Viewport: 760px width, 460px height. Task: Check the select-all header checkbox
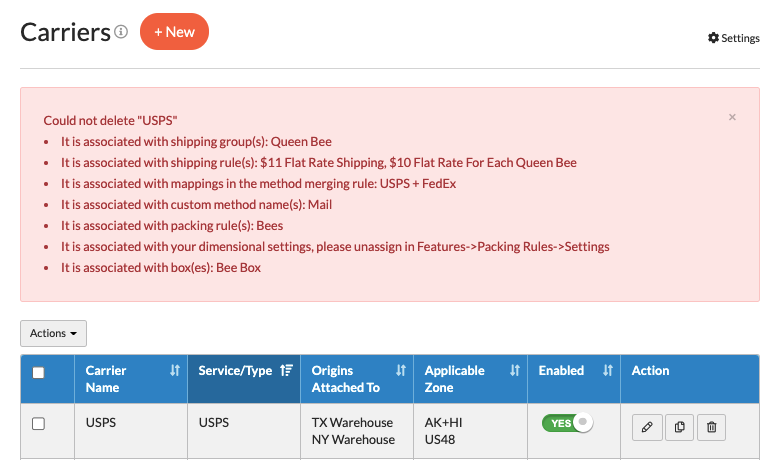coord(39,373)
